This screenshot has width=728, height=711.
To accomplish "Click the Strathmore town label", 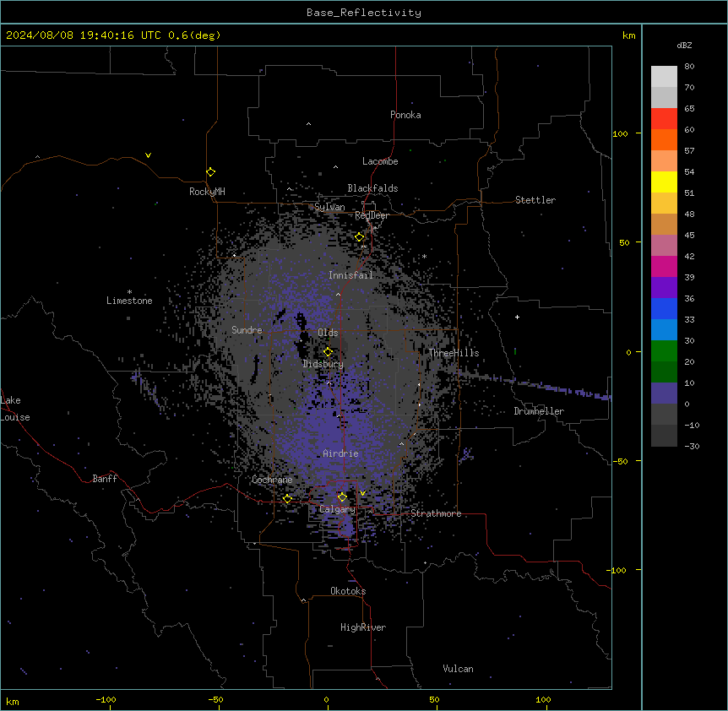I will point(436,513).
